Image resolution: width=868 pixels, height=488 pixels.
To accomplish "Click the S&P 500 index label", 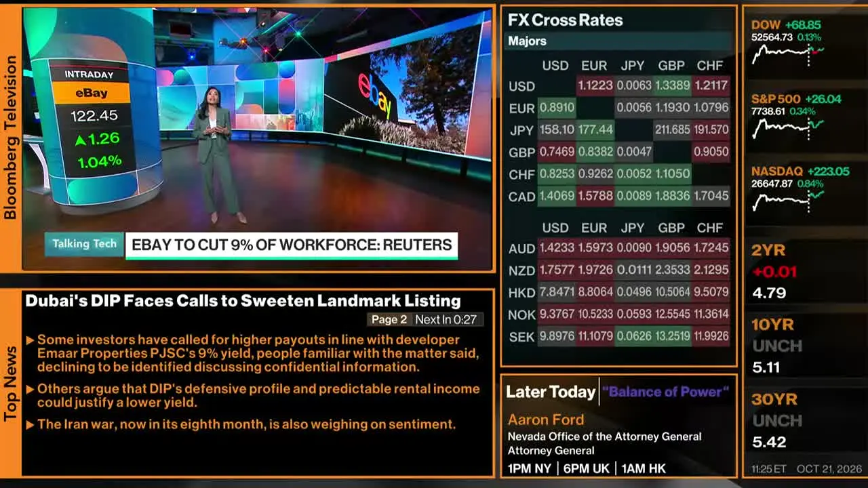I will point(776,99).
